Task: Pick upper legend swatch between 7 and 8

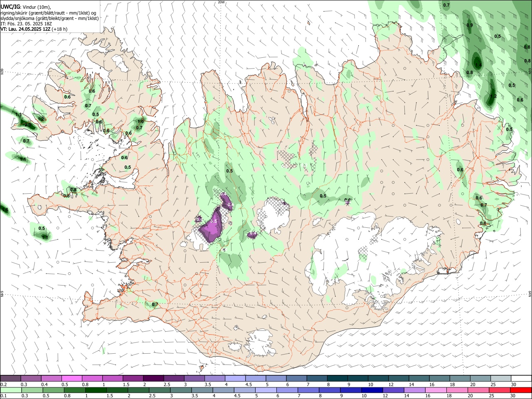Action: [x=316, y=378]
